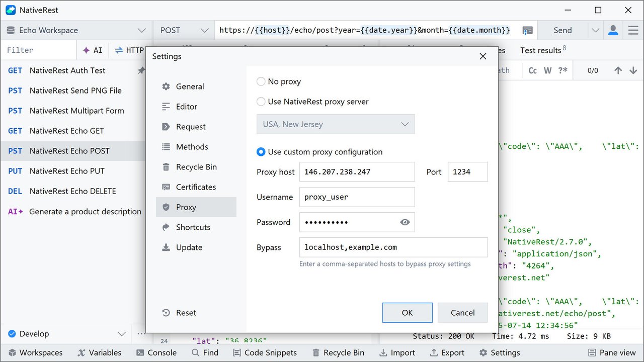Screen dimensions: 644x362
Task: Open the Console panel
Action: [156, 352]
